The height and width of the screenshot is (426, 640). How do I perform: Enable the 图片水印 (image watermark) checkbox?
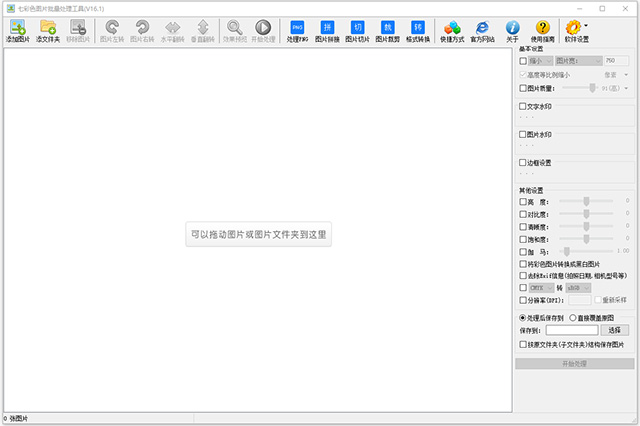522,133
